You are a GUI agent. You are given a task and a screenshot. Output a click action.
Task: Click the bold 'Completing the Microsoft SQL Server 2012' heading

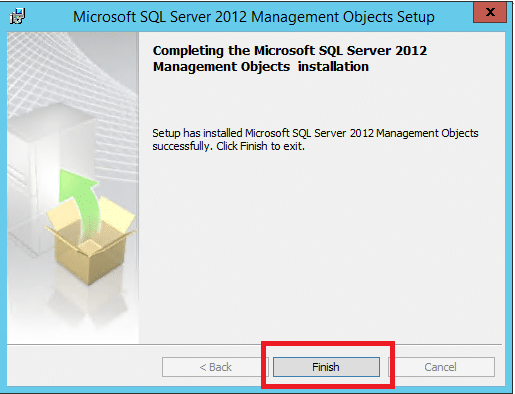(290, 51)
